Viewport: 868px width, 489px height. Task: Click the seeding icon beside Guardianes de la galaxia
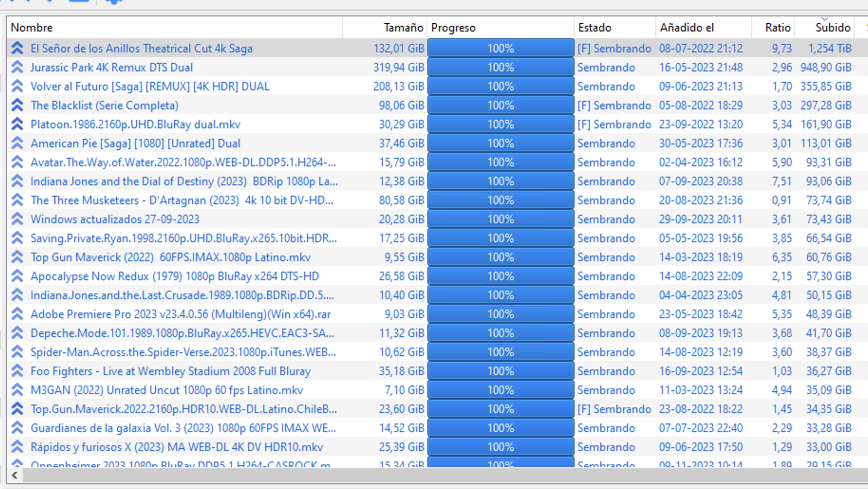(x=17, y=428)
